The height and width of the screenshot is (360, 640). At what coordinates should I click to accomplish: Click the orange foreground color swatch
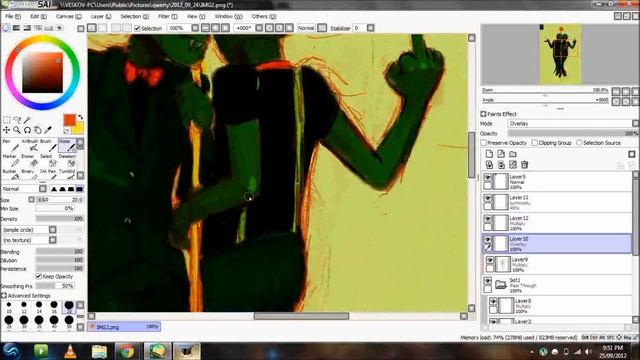[69, 120]
